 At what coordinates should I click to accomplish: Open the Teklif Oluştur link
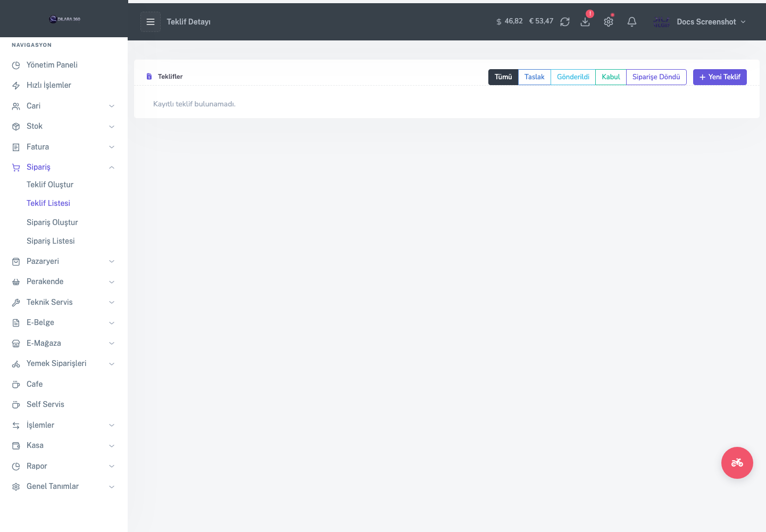[x=50, y=185]
